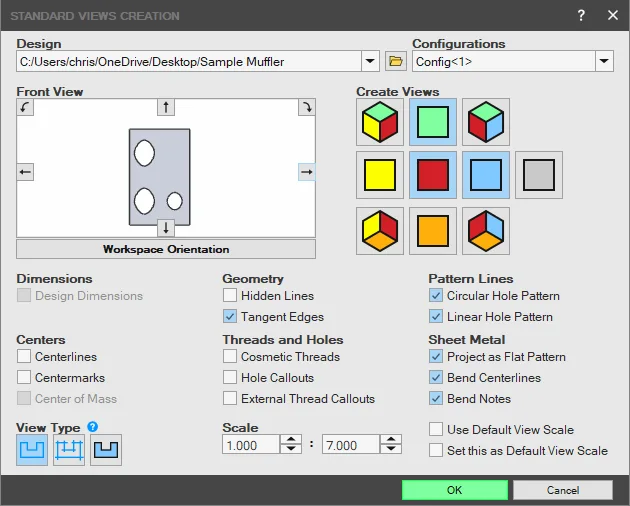Toggle the green top view square
This screenshot has width=630, height=506.
[x=433, y=122]
